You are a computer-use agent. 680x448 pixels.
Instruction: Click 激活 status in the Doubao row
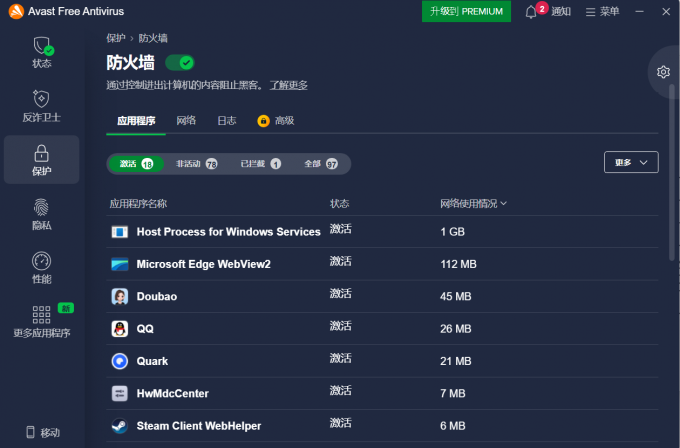click(x=340, y=293)
